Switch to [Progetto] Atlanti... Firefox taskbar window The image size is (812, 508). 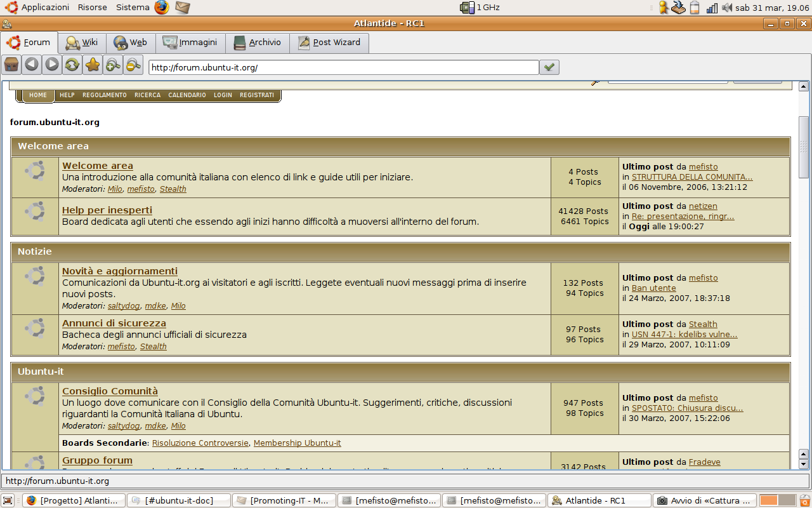tap(74, 500)
